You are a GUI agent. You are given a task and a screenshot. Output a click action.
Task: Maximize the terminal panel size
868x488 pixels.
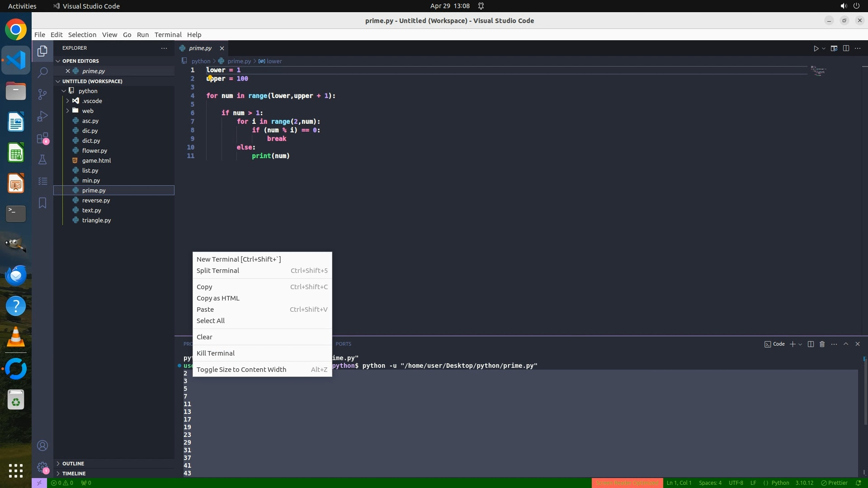click(x=846, y=344)
